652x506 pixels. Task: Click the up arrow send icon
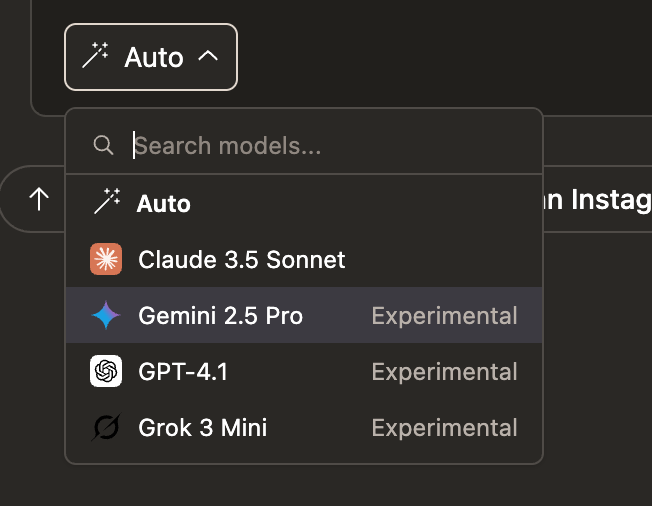tap(39, 199)
